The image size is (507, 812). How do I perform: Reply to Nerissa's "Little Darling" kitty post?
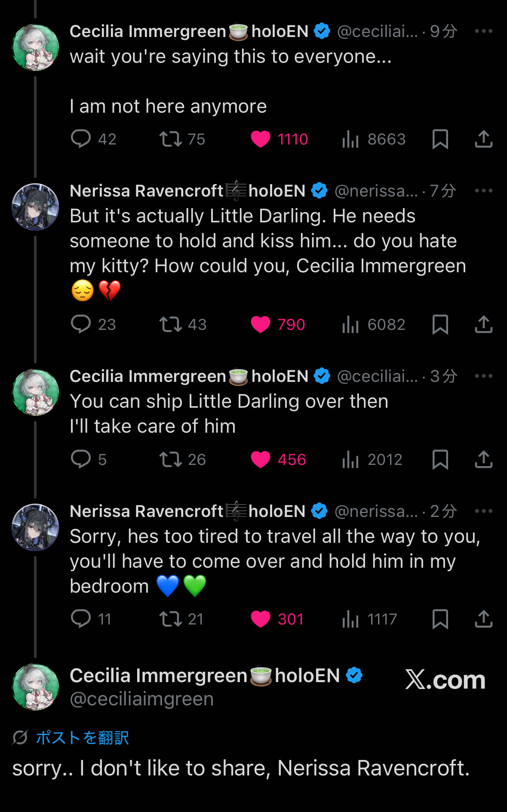coord(81,324)
